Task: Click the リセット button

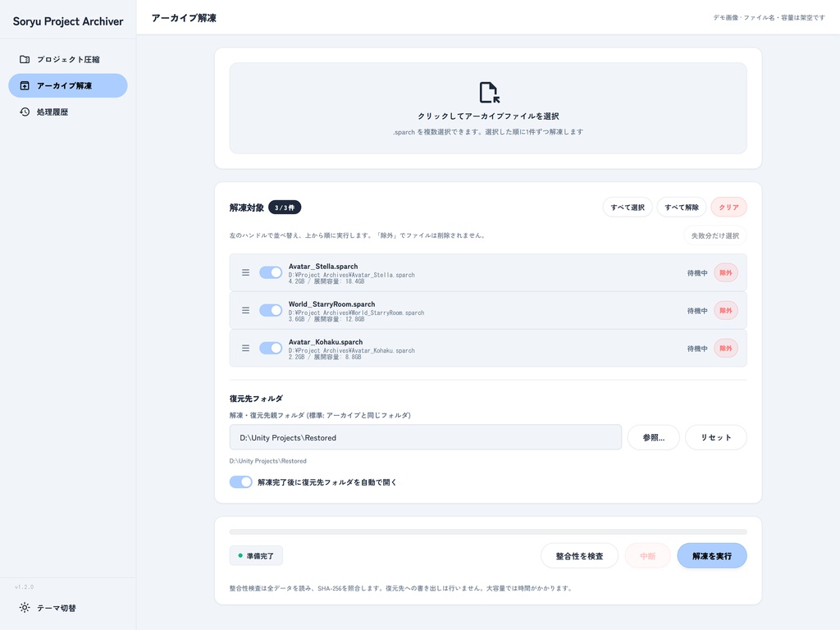Action: click(x=715, y=438)
